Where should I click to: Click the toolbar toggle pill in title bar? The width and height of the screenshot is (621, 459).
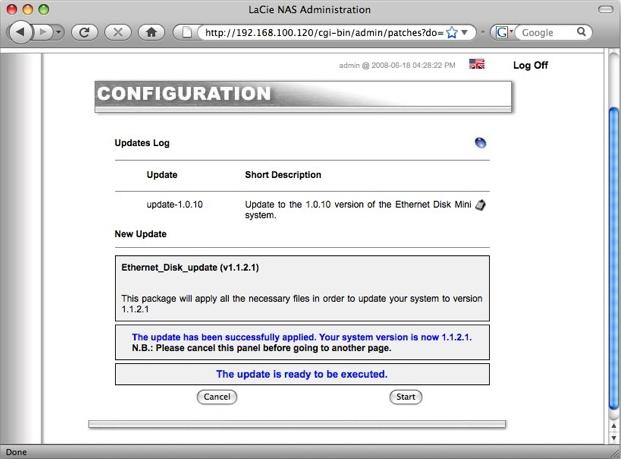tap(603, 9)
